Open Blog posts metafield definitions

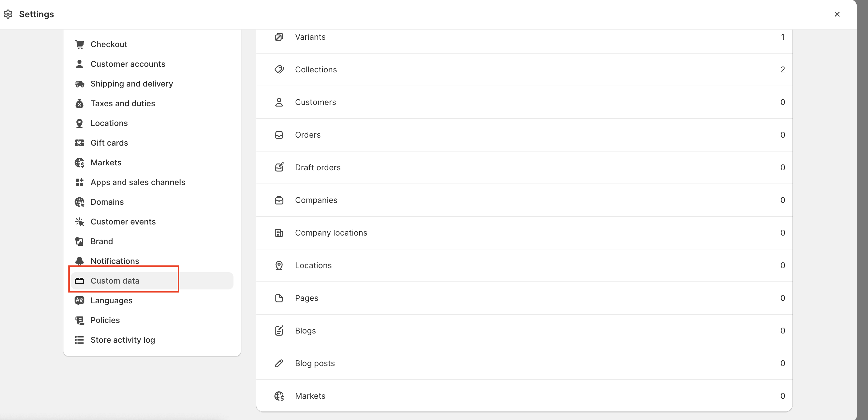524,363
